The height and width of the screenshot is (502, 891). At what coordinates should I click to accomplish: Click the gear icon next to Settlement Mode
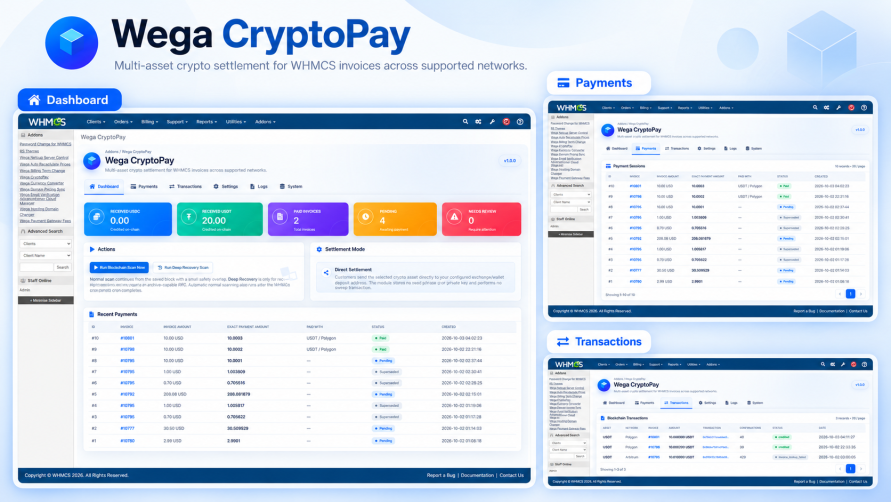(x=319, y=250)
